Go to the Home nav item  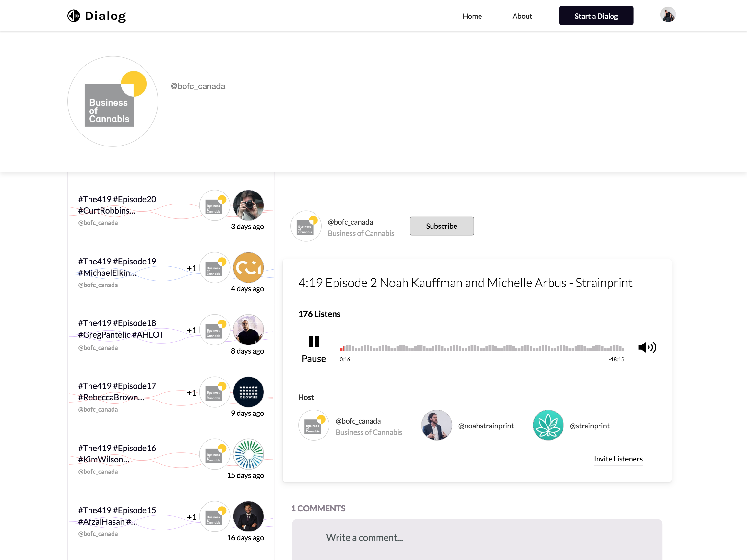[x=472, y=16]
